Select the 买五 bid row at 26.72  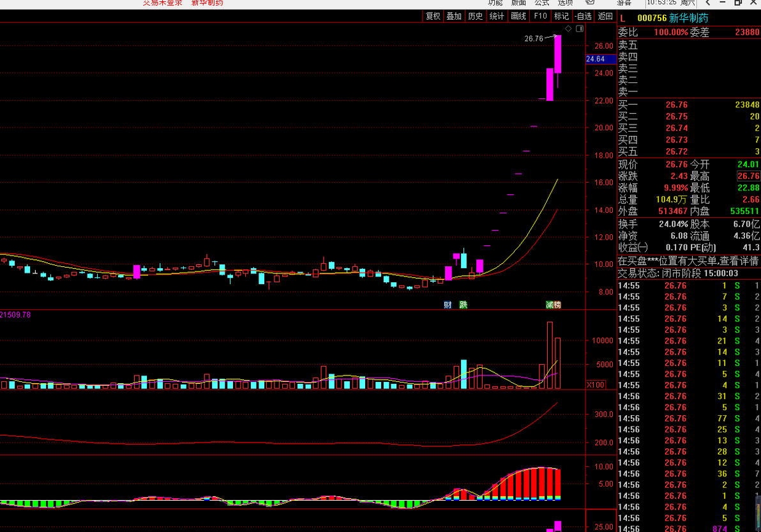pos(689,151)
